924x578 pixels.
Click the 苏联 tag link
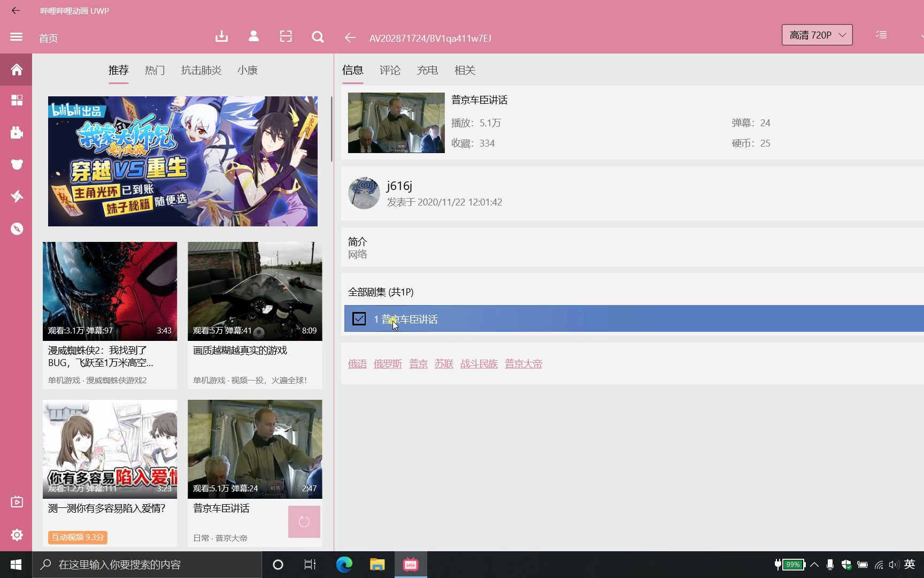pos(444,364)
